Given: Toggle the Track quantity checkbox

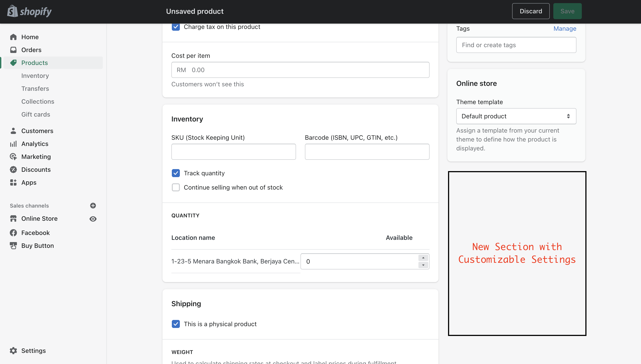Looking at the screenshot, I should click(x=176, y=173).
